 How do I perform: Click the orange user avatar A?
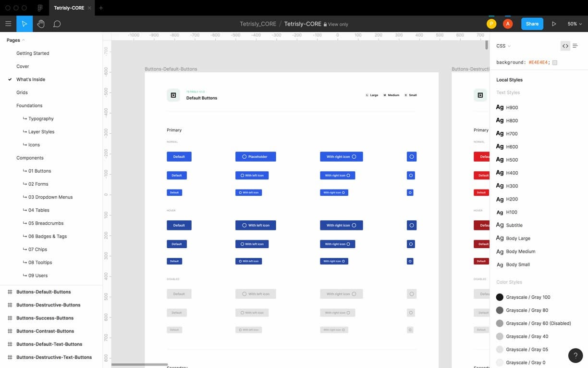(x=508, y=24)
